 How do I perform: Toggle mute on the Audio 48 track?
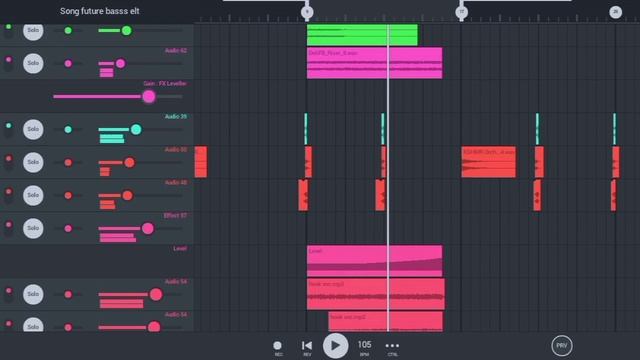pyautogui.click(x=9, y=195)
